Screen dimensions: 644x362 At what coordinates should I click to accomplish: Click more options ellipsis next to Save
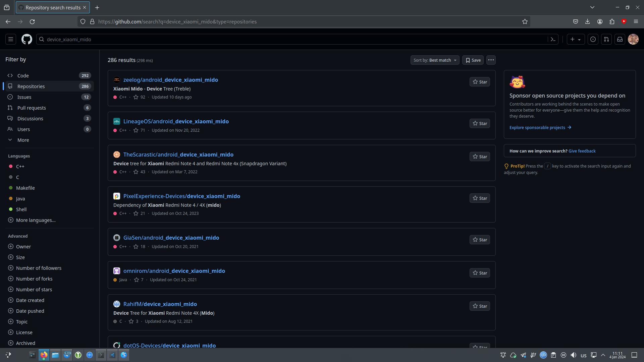coord(491,60)
